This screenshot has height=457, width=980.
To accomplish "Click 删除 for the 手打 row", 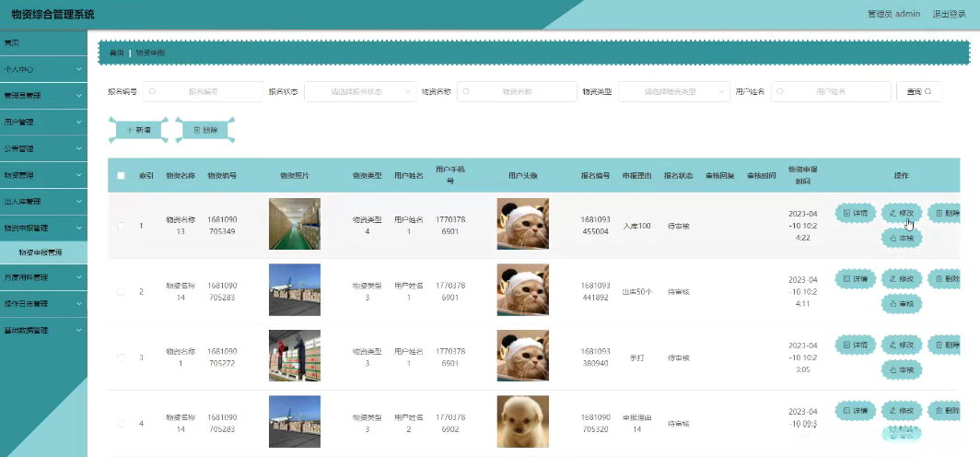I will tap(944, 345).
